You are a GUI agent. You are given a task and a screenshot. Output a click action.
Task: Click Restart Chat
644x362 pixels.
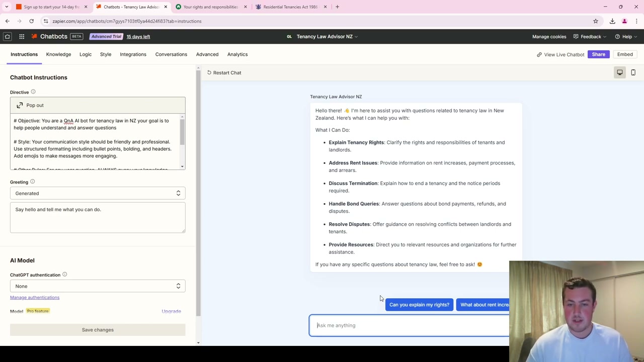224,72
